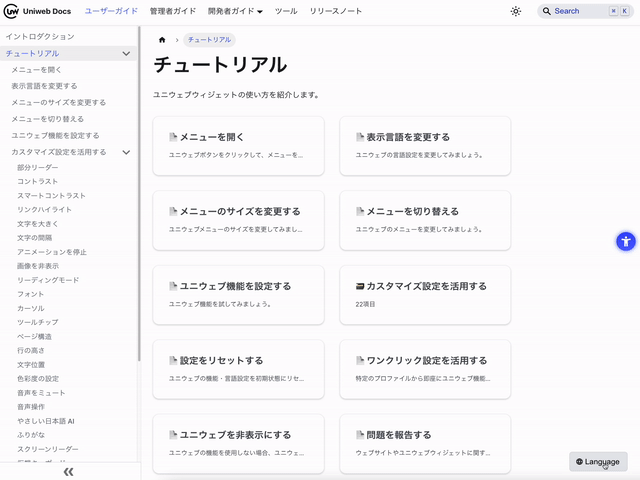Collapse the チュートリアル sidebar section chevron

[x=126, y=53]
